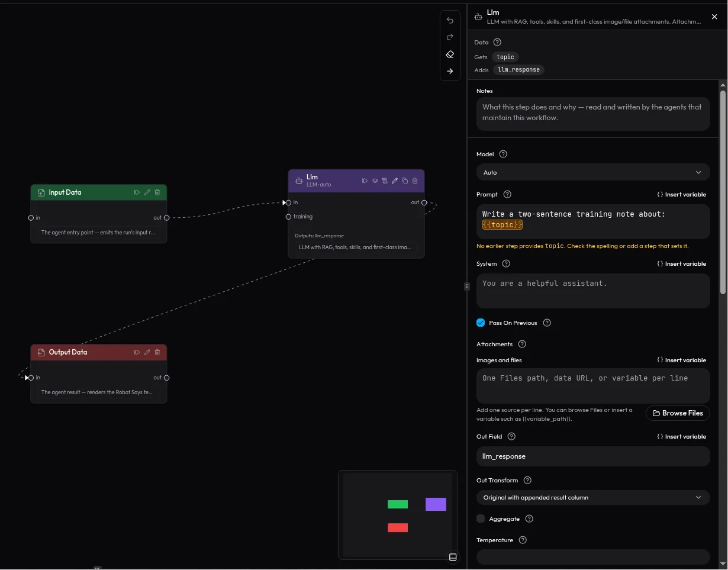Click the Temperature input field

593,557
